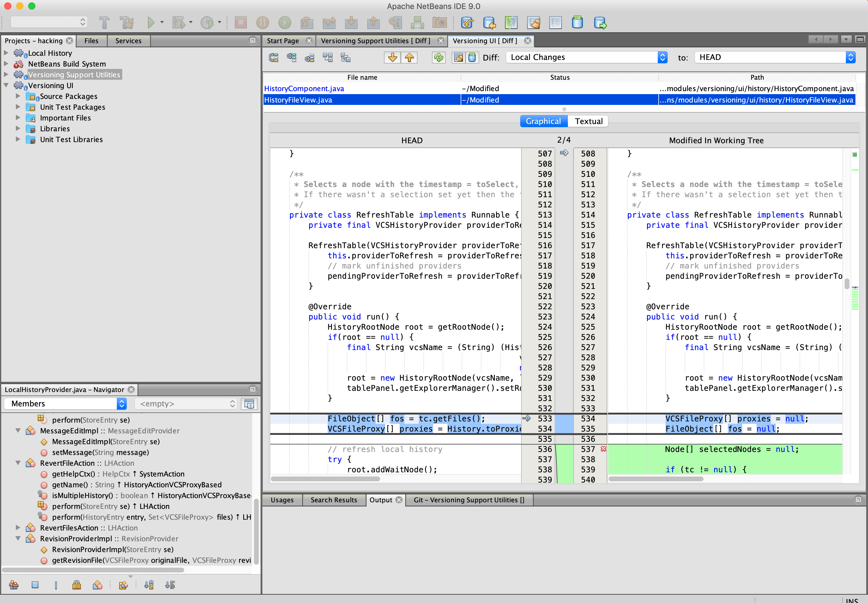Open the Start Page tab
Image resolution: width=868 pixels, height=603 pixels.
pyautogui.click(x=283, y=41)
